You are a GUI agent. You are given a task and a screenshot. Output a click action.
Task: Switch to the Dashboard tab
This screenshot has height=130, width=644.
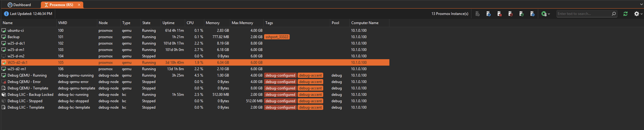coord(20,5)
